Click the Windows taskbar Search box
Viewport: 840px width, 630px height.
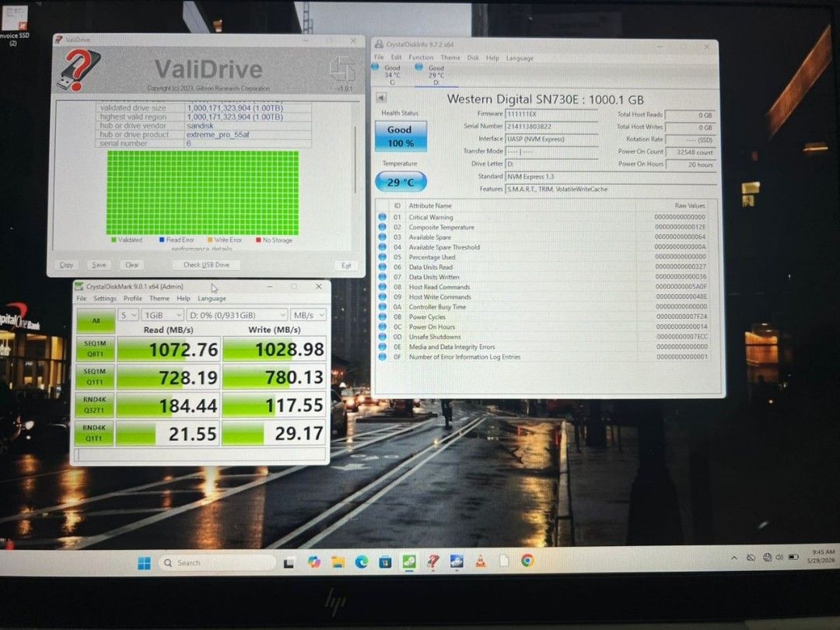click(218, 563)
